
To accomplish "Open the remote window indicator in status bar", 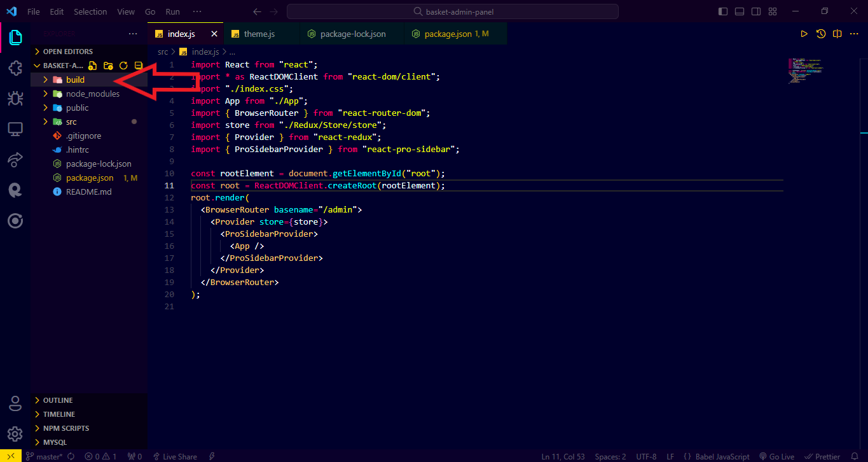I will (11, 456).
